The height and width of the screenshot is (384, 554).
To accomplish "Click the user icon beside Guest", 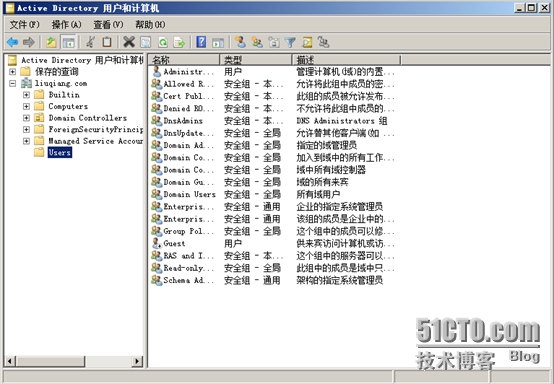I will 157,243.
